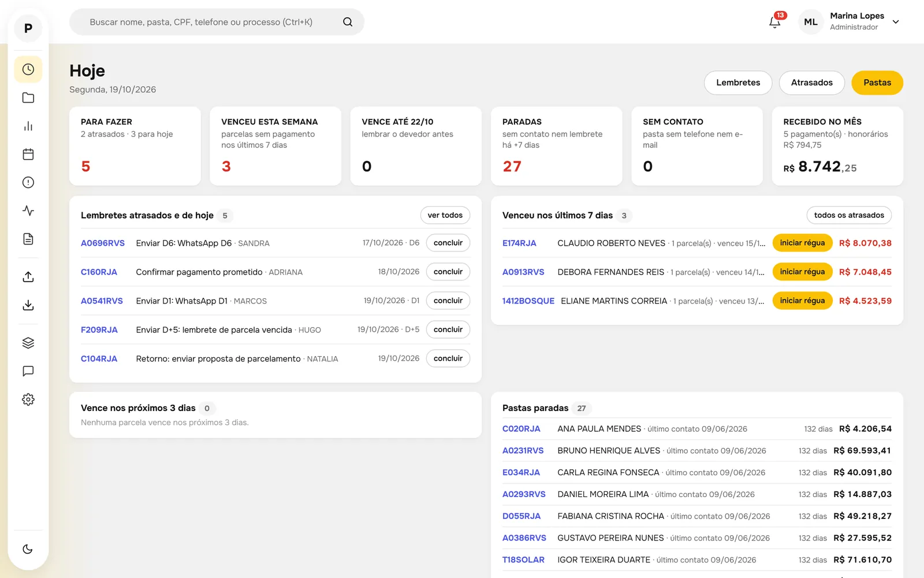Open stalled folder T18SOLAR

pos(523,560)
